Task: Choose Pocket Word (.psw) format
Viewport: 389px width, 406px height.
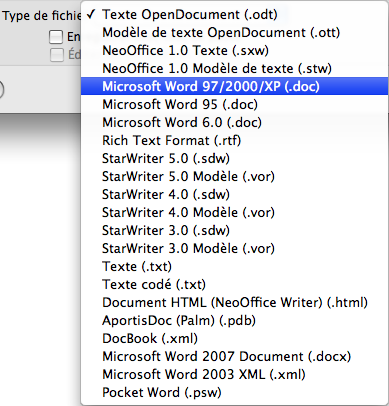Action: tap(234, 393)
